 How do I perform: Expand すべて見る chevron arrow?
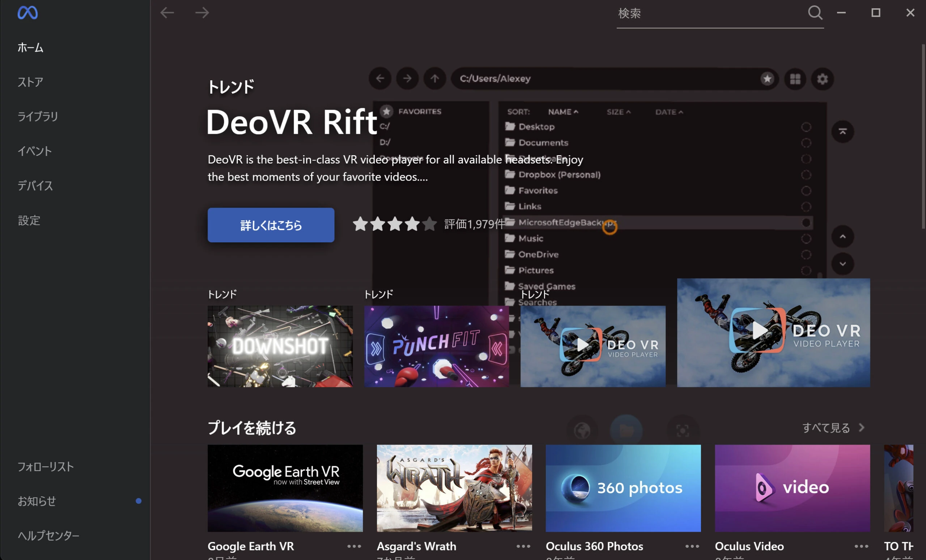[x=862, y=427]
